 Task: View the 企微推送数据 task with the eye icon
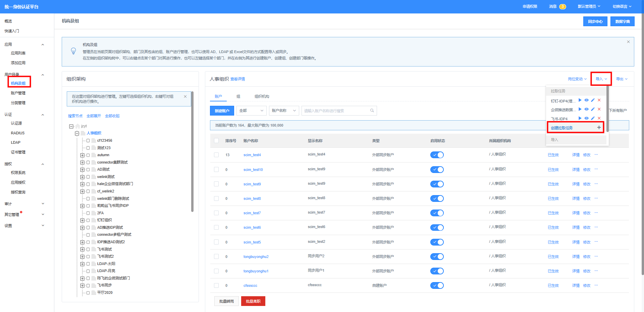pos(586,109)
